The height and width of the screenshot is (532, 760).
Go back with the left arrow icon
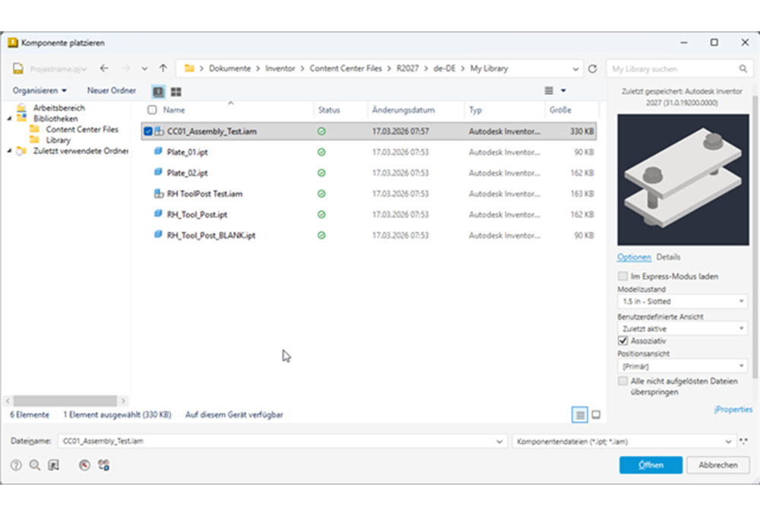104,68
